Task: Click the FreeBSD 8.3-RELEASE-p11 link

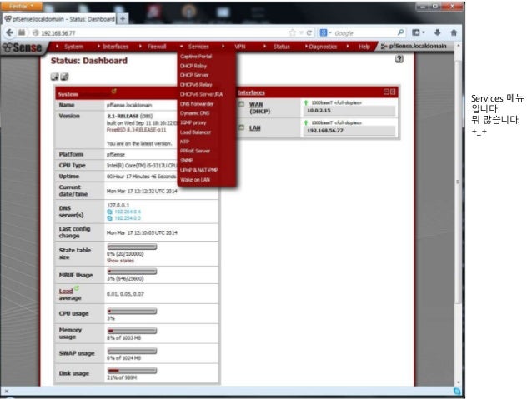Action: [137, 130]
